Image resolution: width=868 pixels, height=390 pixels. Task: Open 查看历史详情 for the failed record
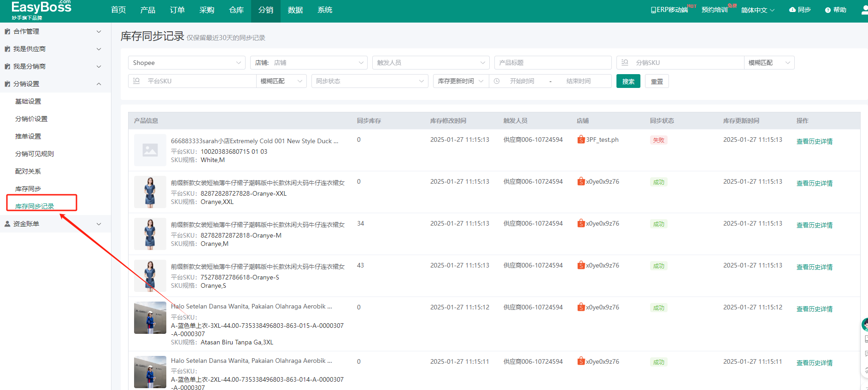point(814,141)
